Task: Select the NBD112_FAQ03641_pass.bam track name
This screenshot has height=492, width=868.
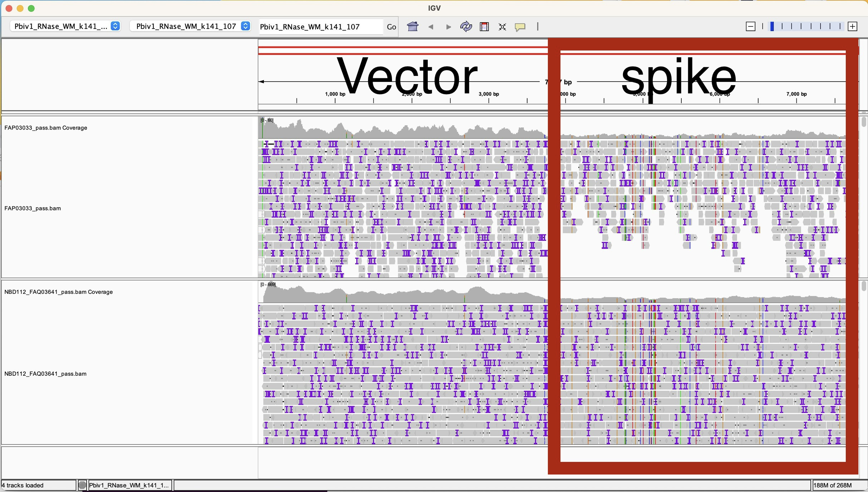Action: 45,374
